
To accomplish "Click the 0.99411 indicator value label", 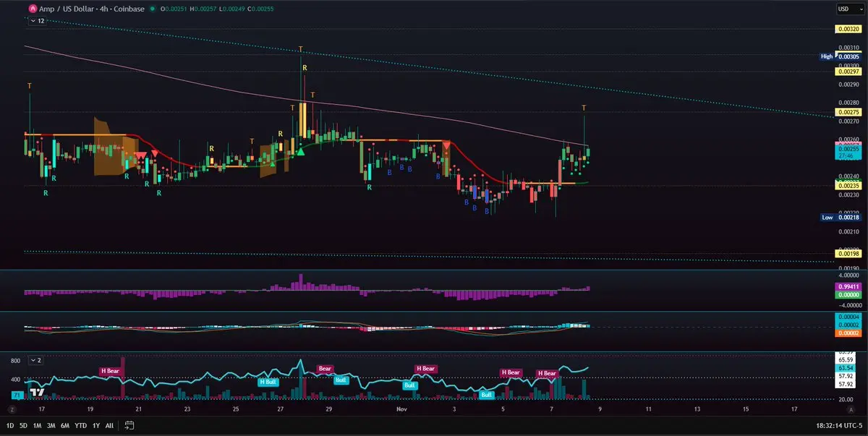I will [x=848, y=286].
